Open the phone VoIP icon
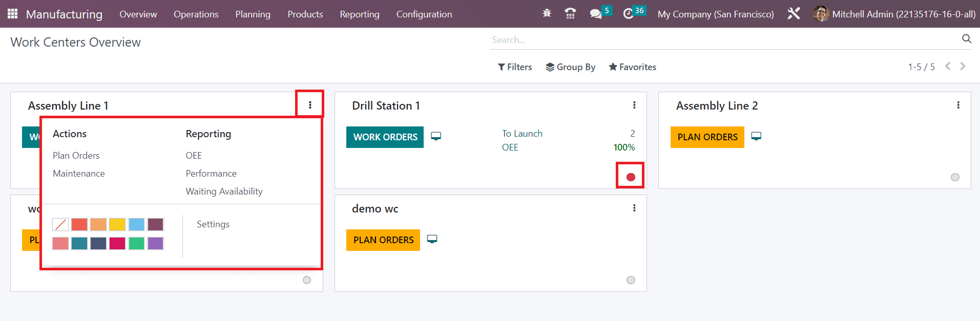 point(570,14)
